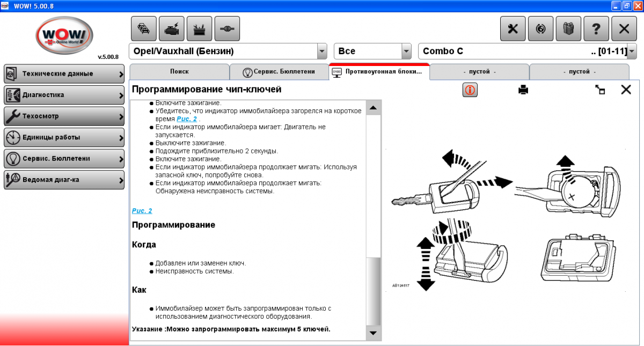The width and height of the screenshot is (644, 346).
Task: Open the Единицы работы sidebar section
Action: (64, 137)
